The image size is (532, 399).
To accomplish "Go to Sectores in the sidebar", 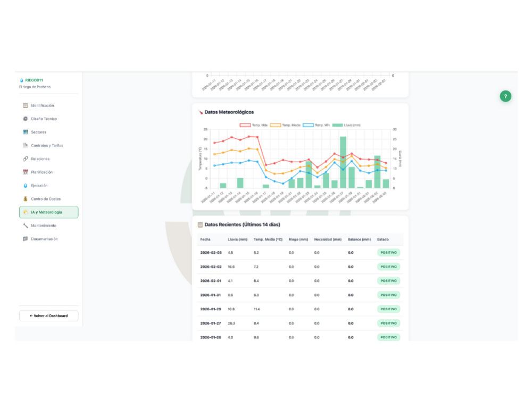I will [49, 132].
